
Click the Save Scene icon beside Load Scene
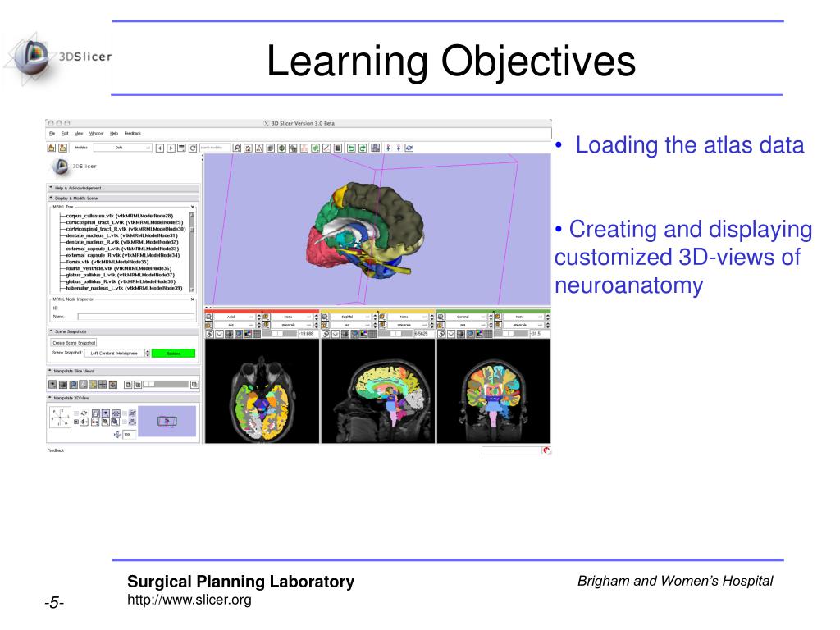(x=62, y=148)
